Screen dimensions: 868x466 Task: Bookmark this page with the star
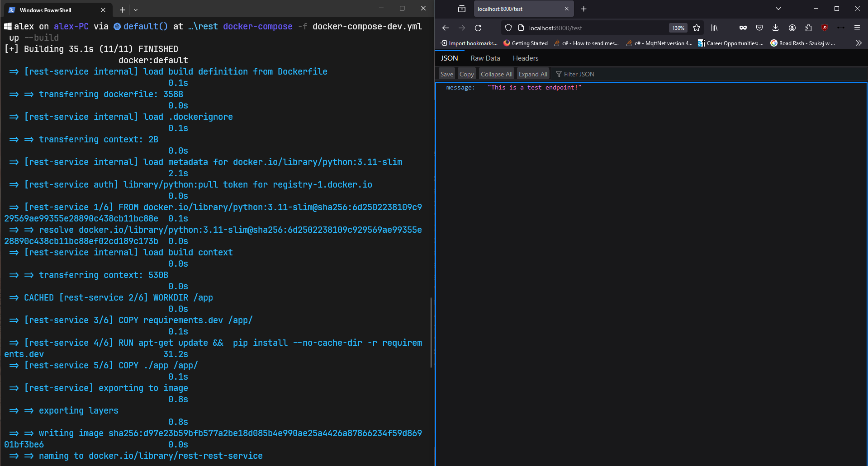(x=697, y=28)
